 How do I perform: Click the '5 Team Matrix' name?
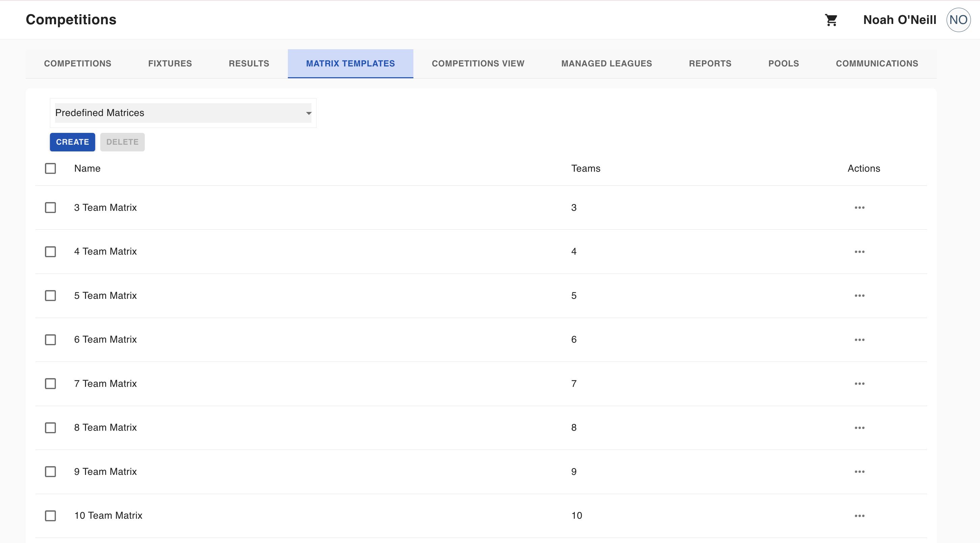[x=105, y=295]
